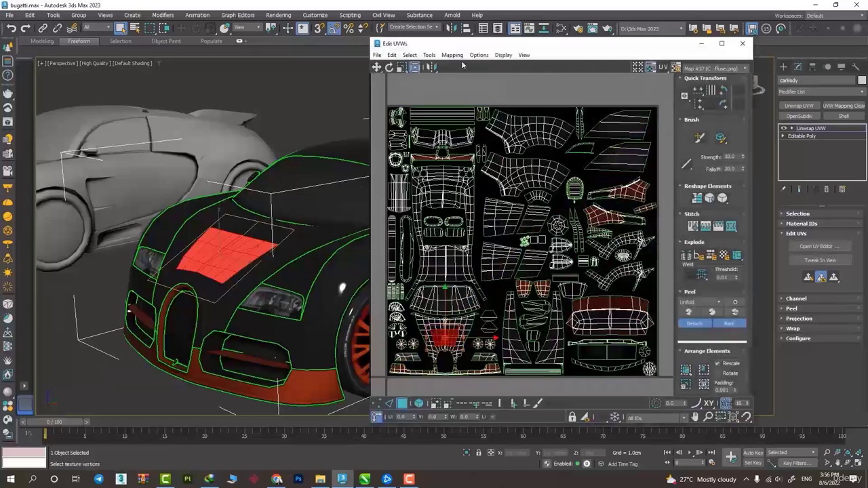This screenshot has width=868, height=488.
Task: Open the Selected key filter dropdown
Action: point(792,453)
